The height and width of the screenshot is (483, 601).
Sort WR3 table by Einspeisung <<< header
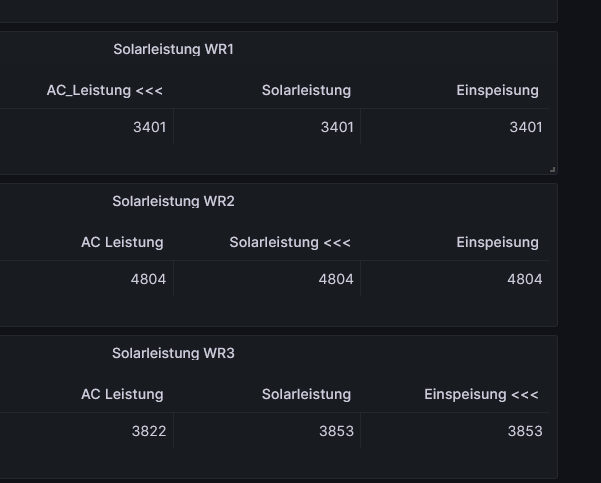tap(481, 394)
